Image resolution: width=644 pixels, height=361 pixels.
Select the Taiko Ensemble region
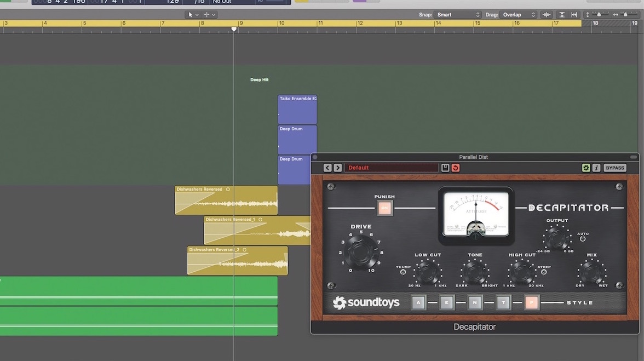[297, 110]
